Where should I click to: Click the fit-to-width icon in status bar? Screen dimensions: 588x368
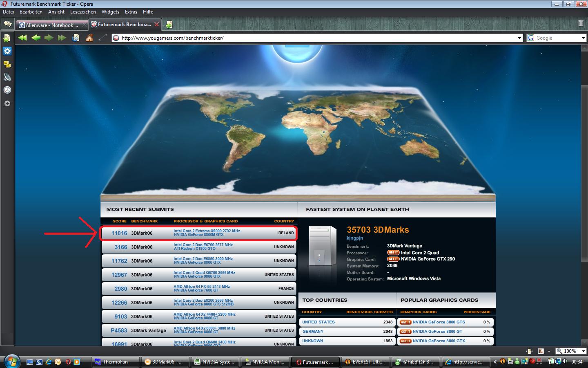(x=530, y=351)
